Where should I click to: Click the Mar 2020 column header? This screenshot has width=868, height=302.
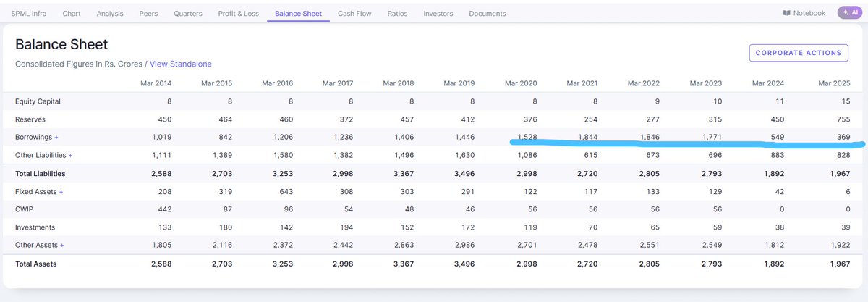pyautogui.click(x=521, y=83)
